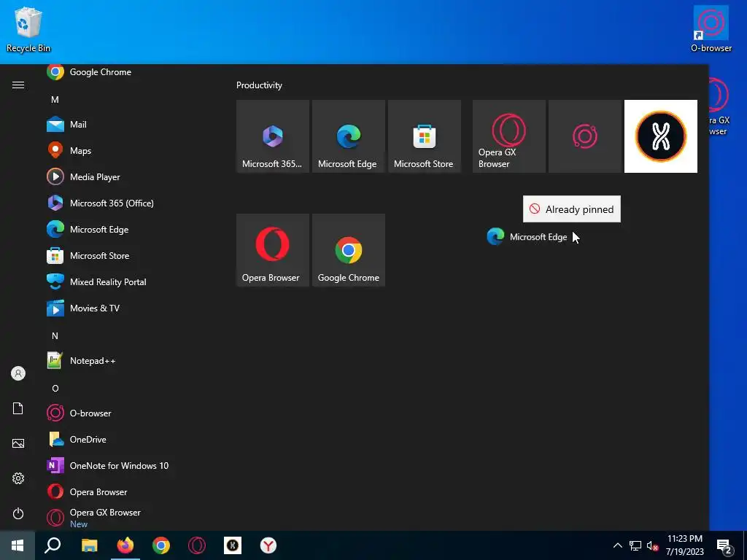The width and height of the screenshot is (747, 560).
Task: Click the Microsoft Edge pinned tile
Action: (x=348, y=136)
